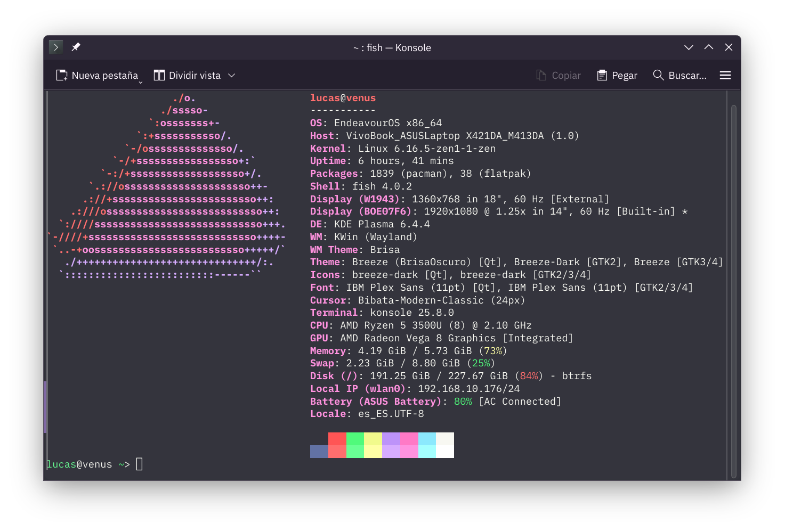Click the lucas@venus prompt text at bottom

click(79, 464)
